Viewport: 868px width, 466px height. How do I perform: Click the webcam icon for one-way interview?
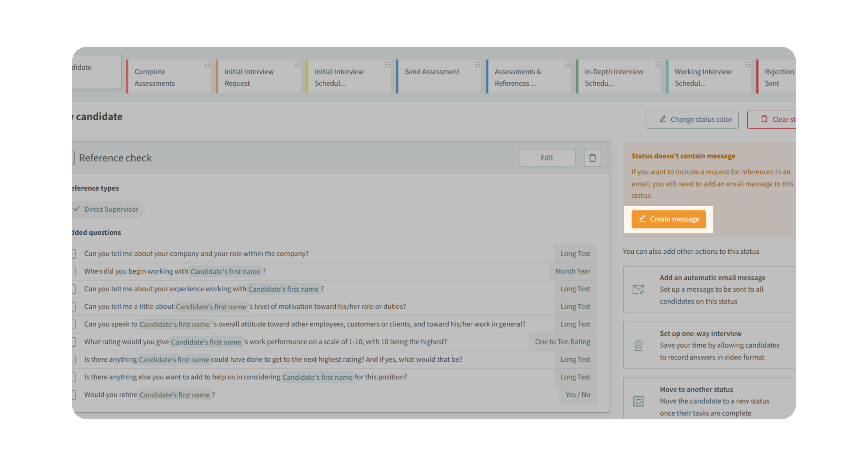(x=638, y=345)
